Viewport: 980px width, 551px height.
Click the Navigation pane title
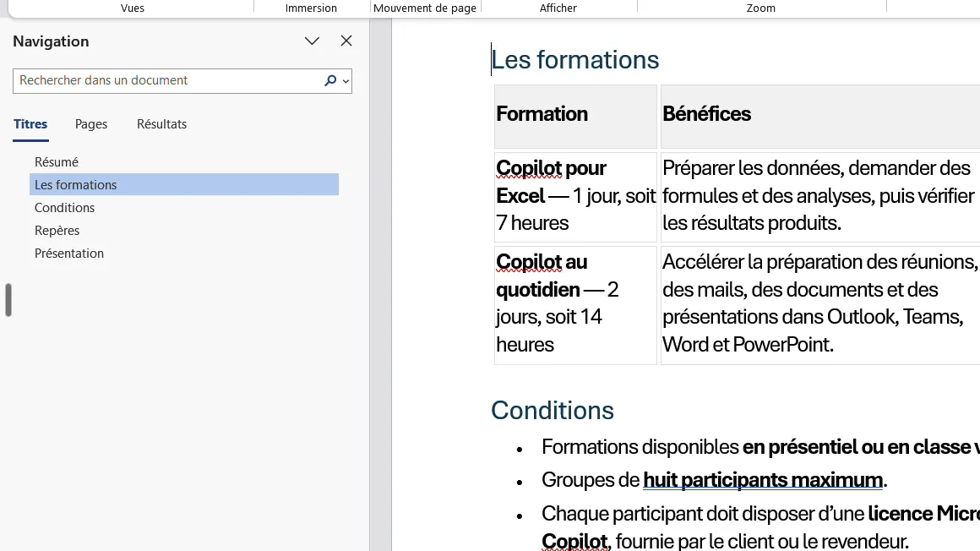coord(52,41)
